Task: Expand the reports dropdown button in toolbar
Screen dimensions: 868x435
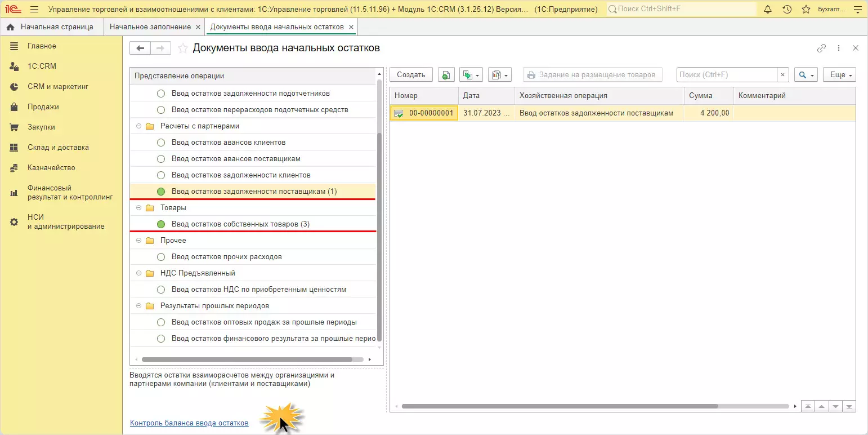Action: [499, 75]
